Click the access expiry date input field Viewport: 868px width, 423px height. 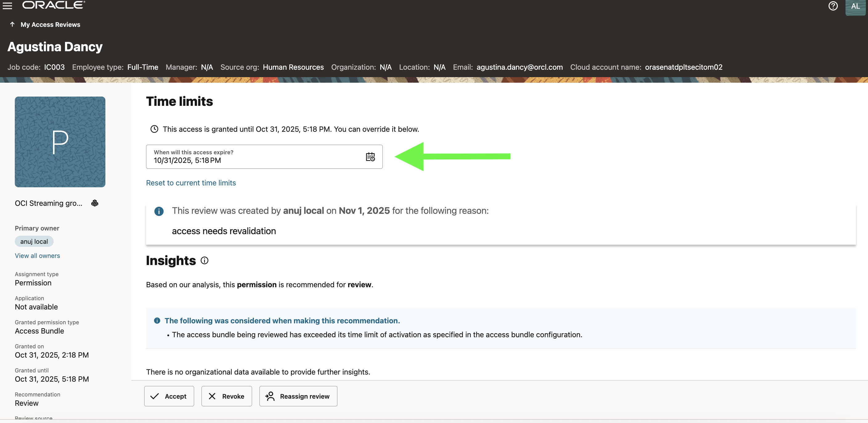click(256, 157)
